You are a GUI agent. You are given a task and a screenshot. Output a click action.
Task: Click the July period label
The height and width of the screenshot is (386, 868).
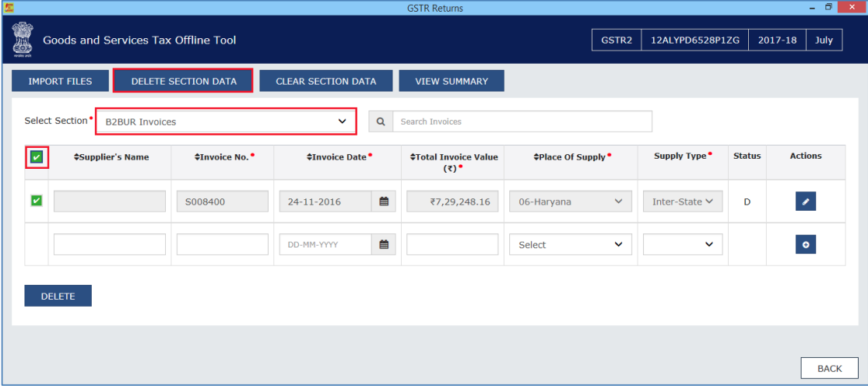pyautogui.click(x=824, y=40)
